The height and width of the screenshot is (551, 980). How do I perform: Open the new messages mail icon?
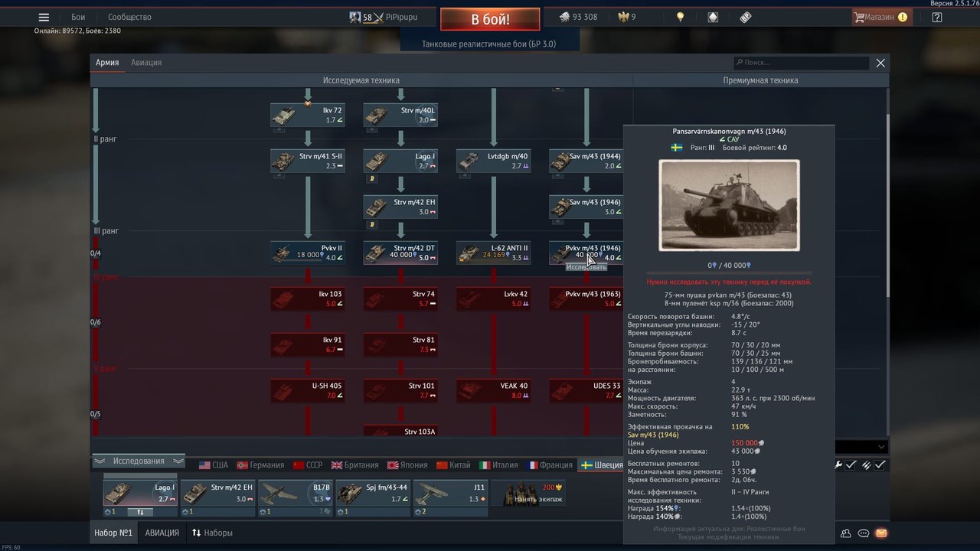[x=881, y=533]
